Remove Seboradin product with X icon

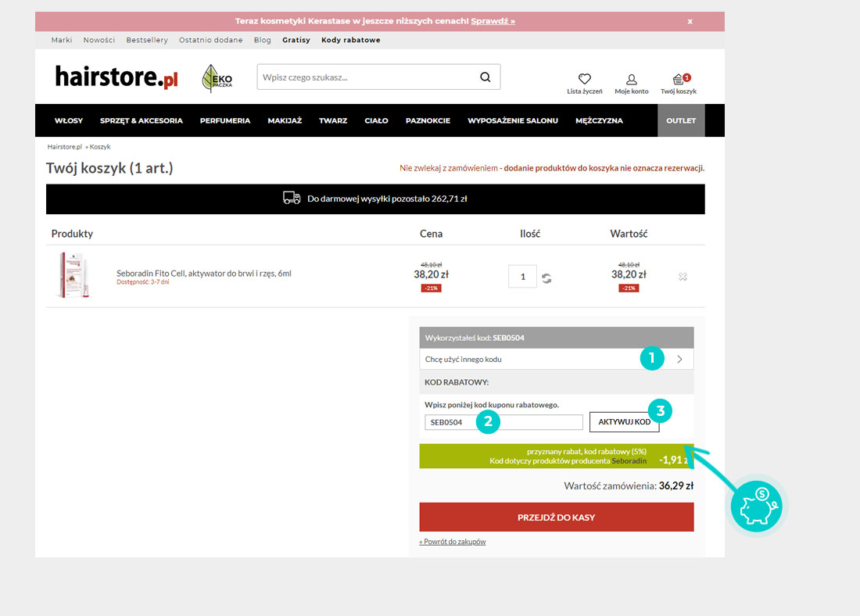click(683, 277)
